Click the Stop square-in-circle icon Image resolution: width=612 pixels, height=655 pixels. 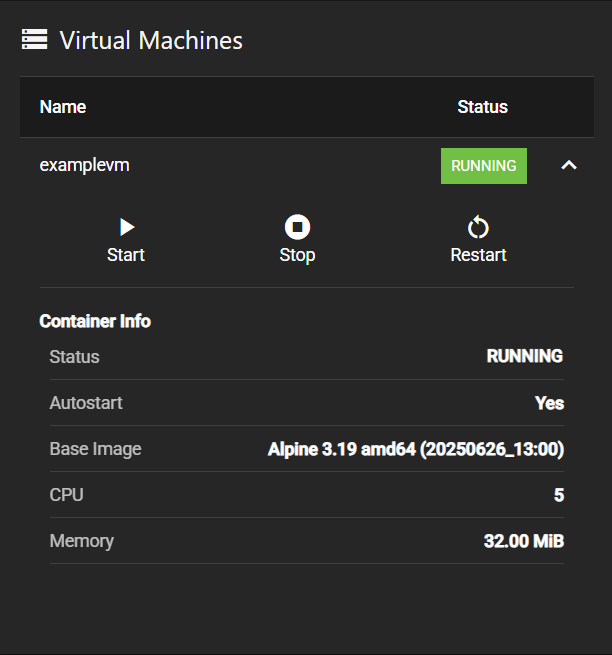297,227
